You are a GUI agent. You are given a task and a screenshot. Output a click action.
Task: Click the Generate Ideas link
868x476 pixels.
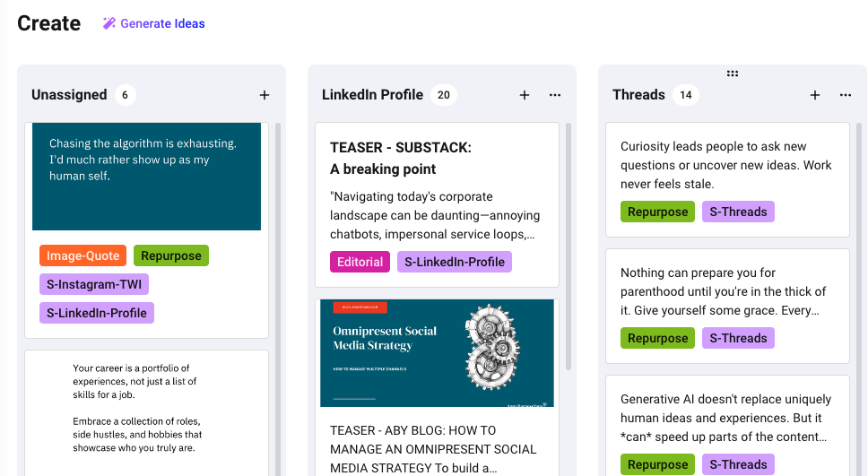click(x=162, y=23)
